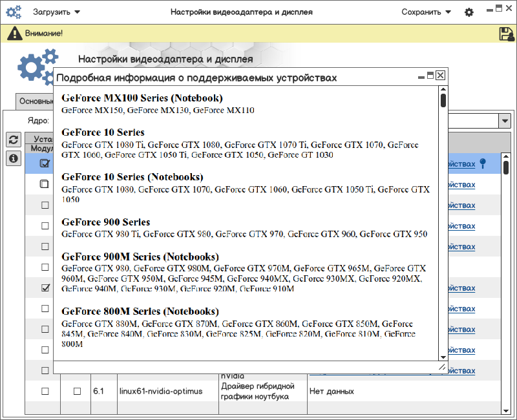Click the popup scrollbar's down arrow
The width and height of the screenshot is (517, 420).
click(443, 357)
